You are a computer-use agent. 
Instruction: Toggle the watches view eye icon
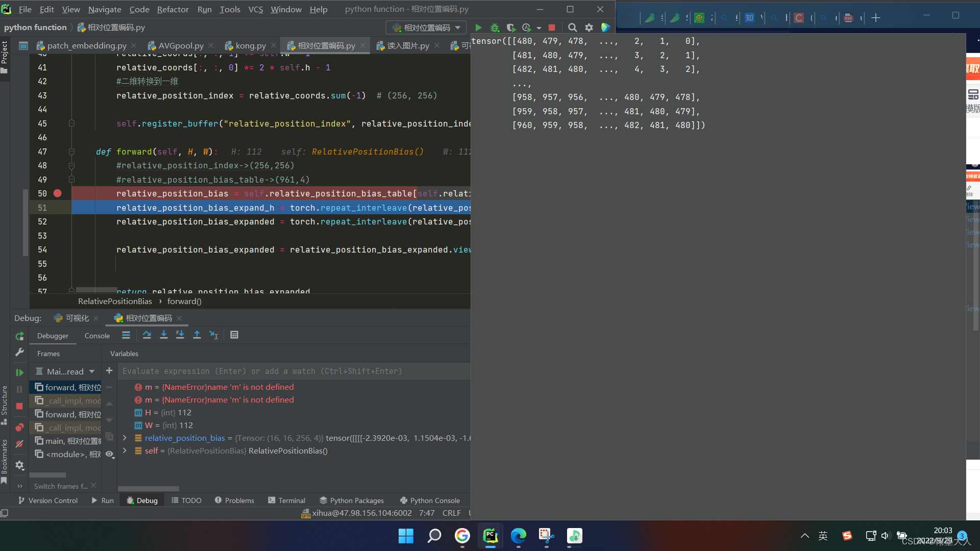(x=109, y=454)
